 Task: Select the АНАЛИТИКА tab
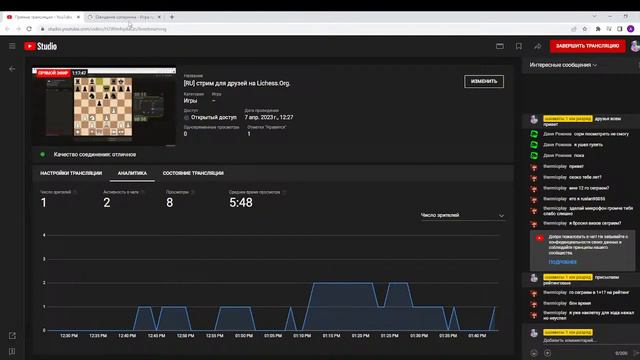pos(132,173)
